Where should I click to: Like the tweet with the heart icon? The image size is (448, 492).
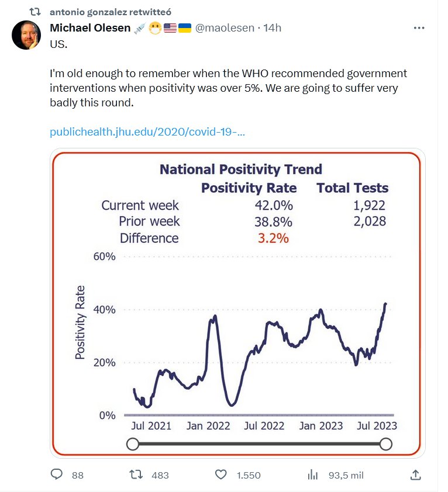pyautogui.click(x=221, y=475)
